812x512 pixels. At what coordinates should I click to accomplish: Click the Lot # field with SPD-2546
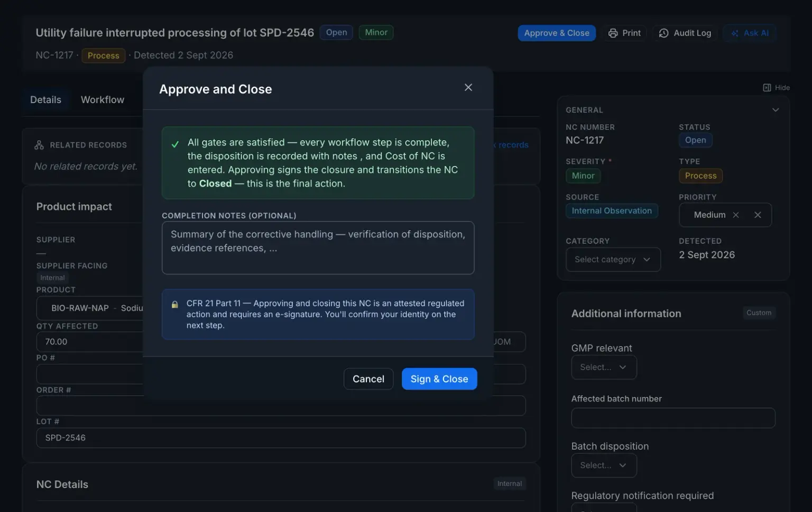281,438
